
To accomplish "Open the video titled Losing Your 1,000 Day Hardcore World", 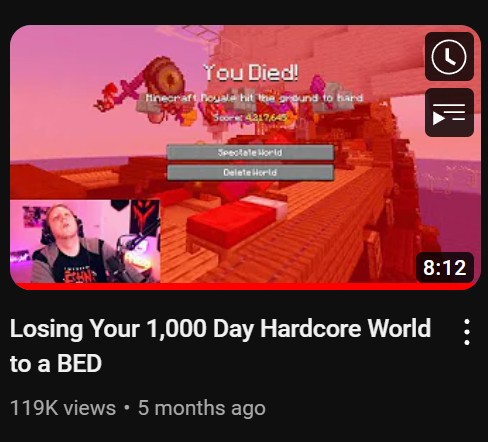I will point(220,345).
